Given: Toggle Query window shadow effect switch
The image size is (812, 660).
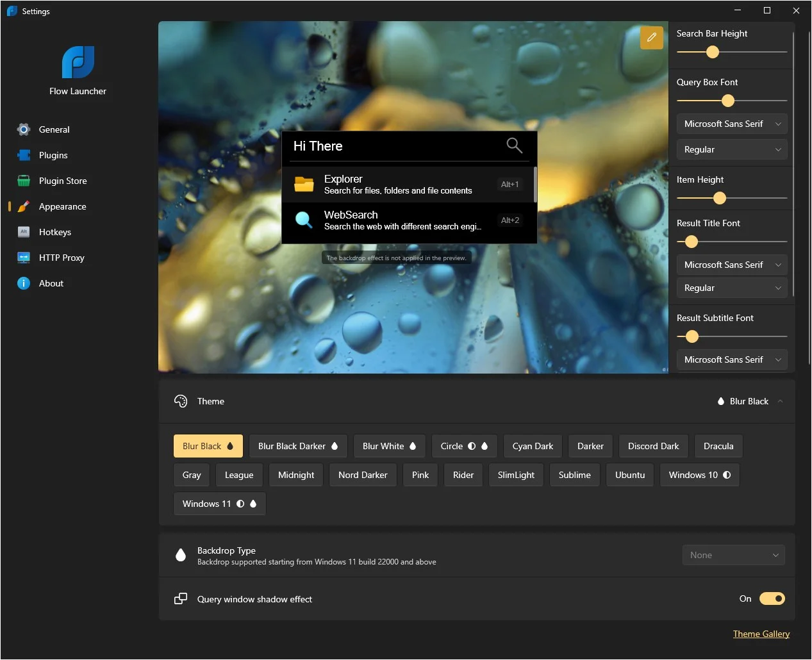Looking at the screenshot, I should click(x=772, y=598).
